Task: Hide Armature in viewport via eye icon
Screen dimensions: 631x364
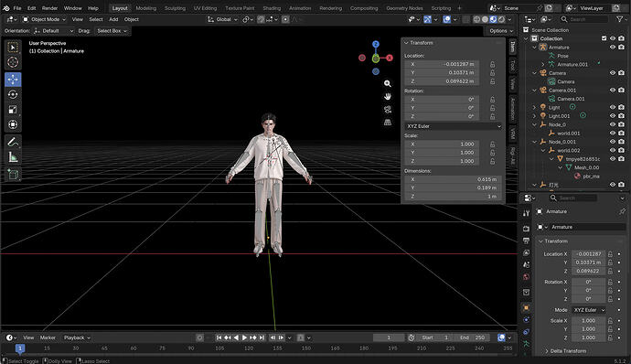Action: point(613,48)
